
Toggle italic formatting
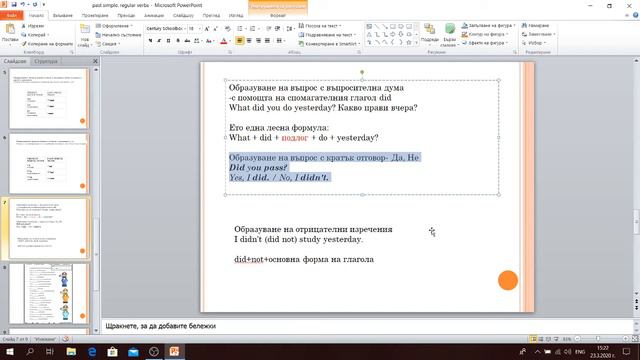159,41
